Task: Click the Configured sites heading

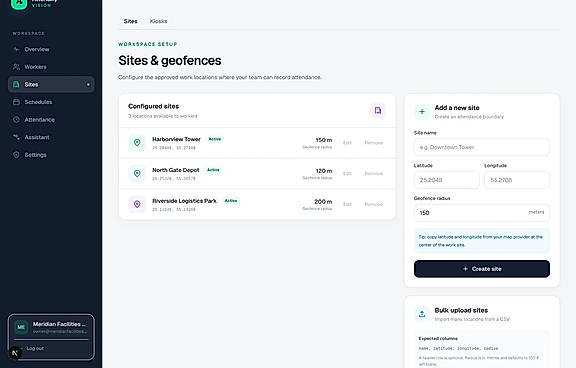Action: (154, 106)
